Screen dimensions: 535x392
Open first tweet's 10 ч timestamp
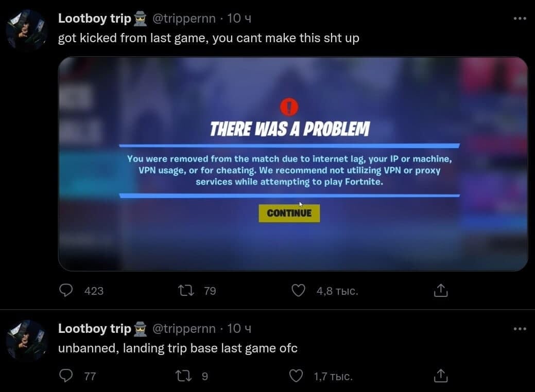click(x=239, y=19)
